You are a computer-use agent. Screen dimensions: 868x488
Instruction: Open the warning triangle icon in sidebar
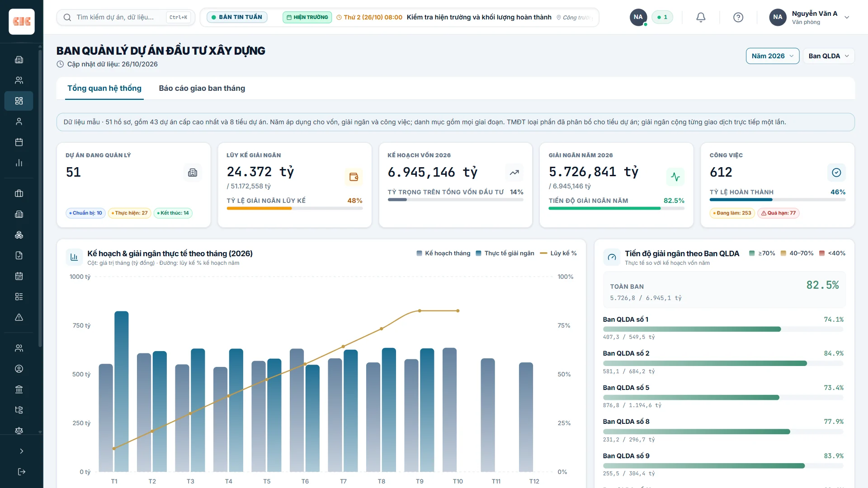pyautogui.click(x=19, y=317)
